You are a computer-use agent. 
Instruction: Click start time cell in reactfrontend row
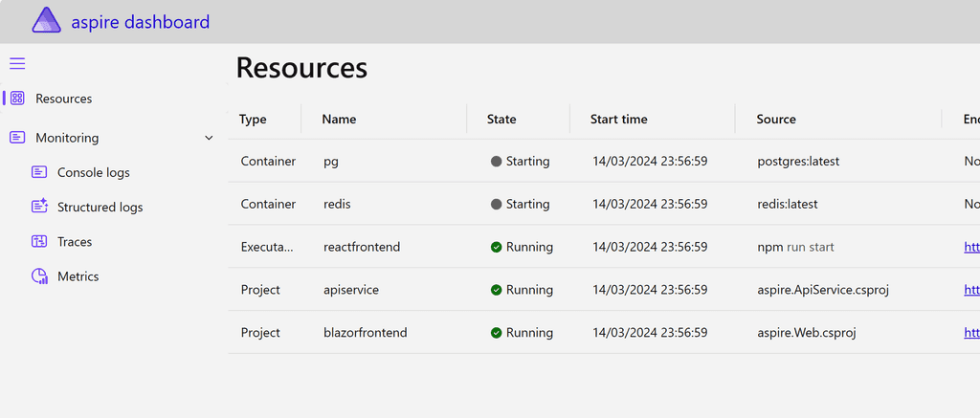[650, 248]
